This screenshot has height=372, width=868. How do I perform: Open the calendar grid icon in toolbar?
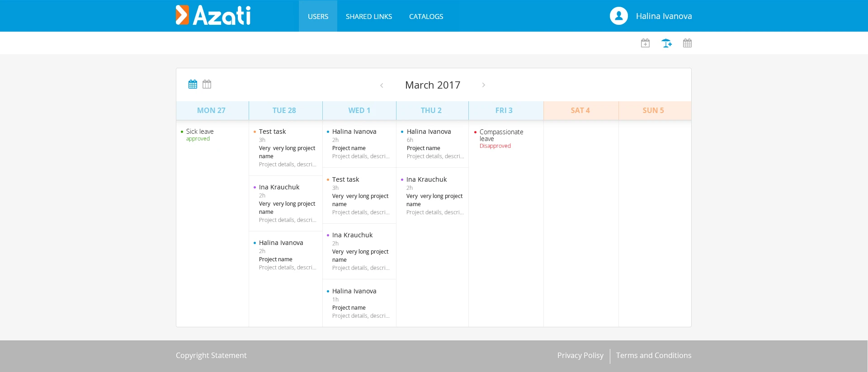coord(687,43)
